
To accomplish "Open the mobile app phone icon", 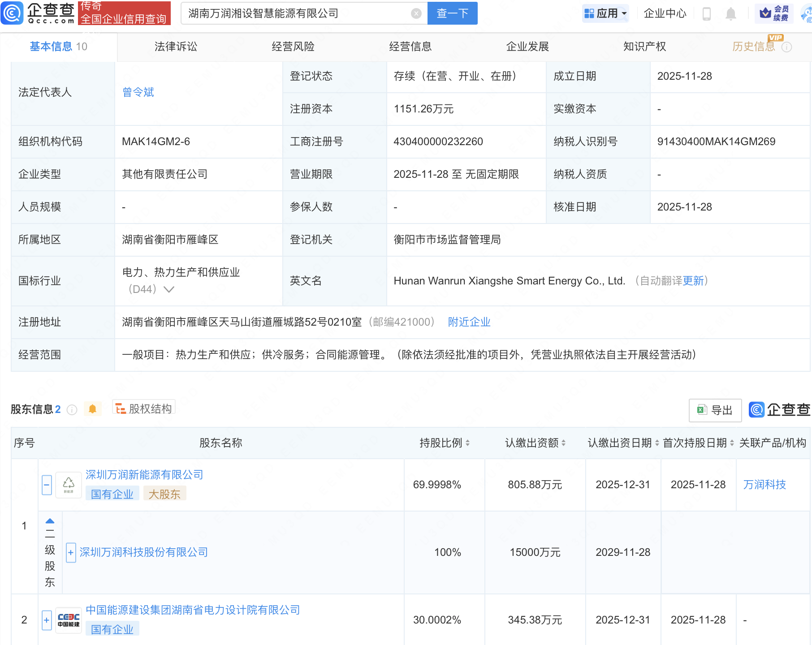I will (706, 14).
